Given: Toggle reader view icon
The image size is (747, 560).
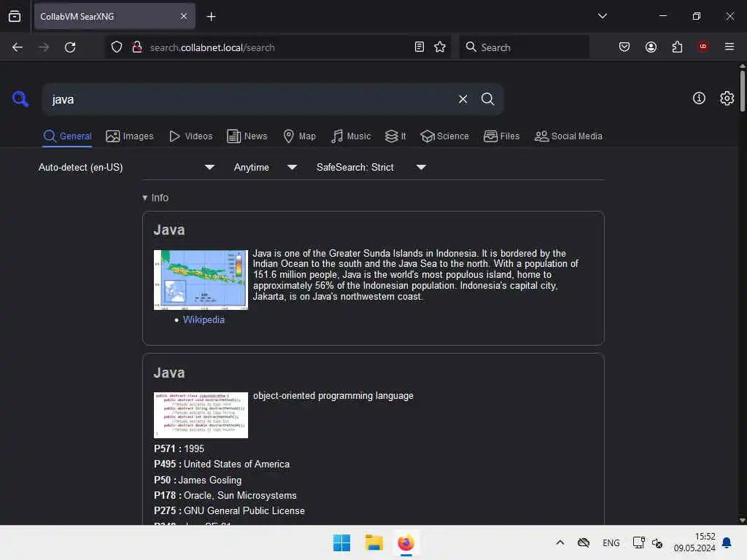Looking at the screenshot, I should [x=419, y=47].
